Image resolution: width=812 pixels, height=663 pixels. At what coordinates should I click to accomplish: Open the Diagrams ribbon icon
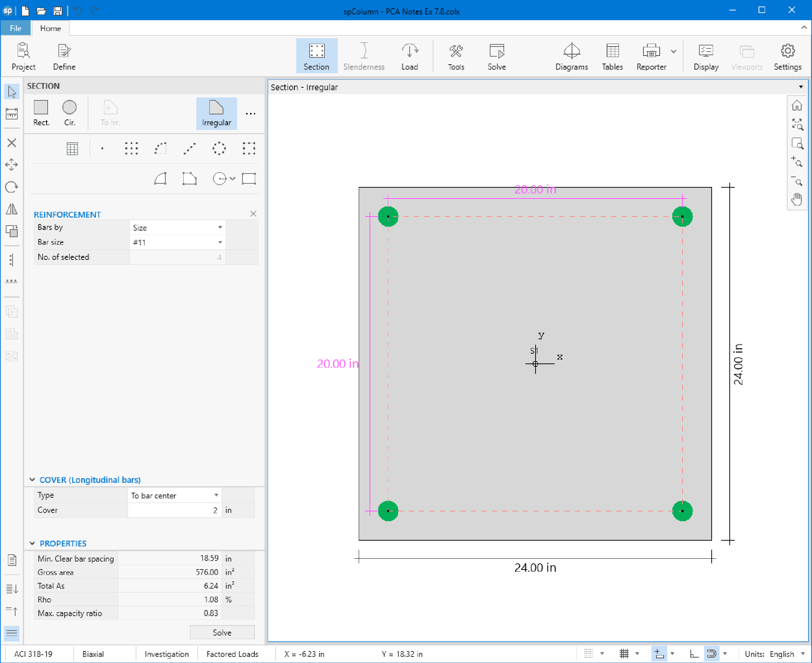pyautogui.click(x=571, y=56)
